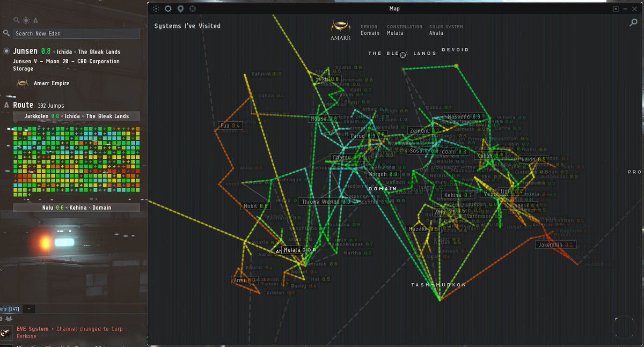The width and height of the screenshot is (644, 347).
Task: Switch to Corp [147] chat tab
Action: point(10,309)
